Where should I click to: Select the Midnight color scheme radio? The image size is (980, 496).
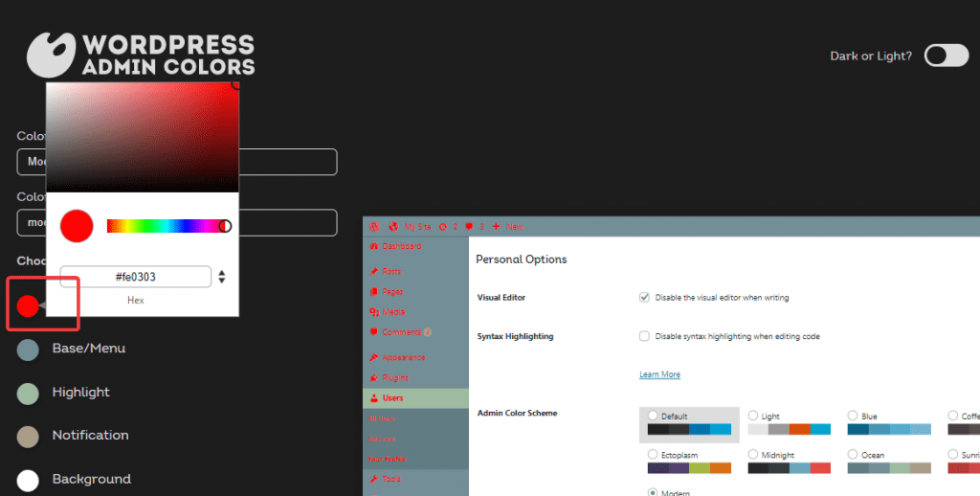(x=753, y=455)
